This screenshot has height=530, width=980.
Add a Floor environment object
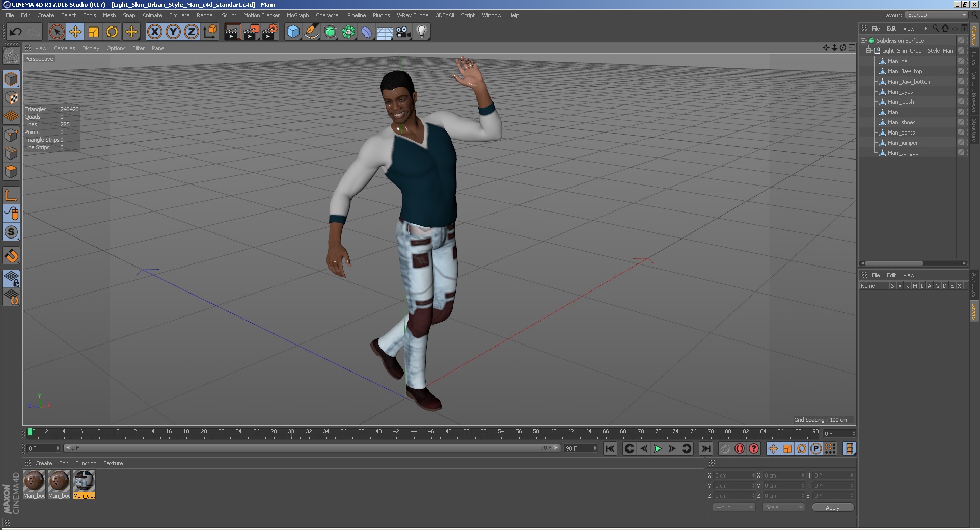point(385,32)
